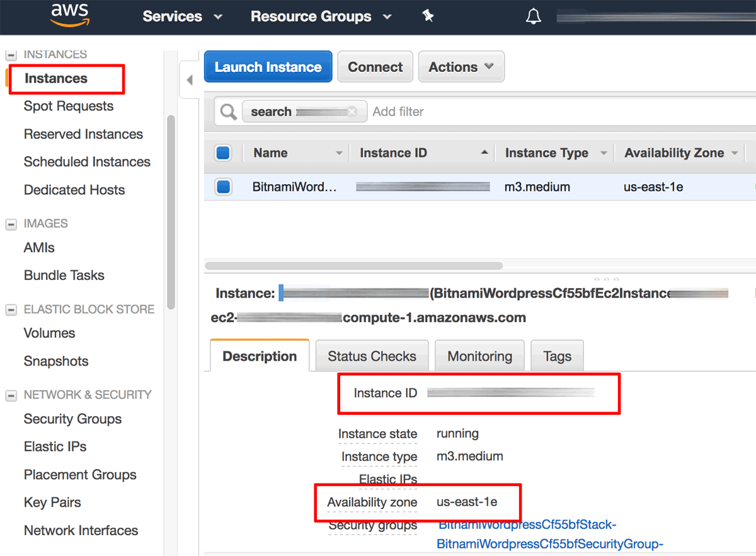
Task: Open the notifications bell
Action: (533, 16)
